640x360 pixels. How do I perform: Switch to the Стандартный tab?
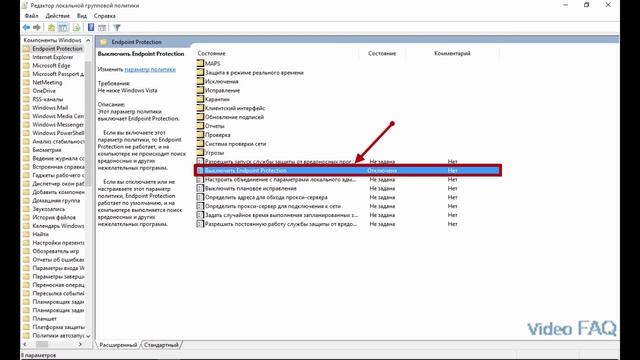coord(161,345)
